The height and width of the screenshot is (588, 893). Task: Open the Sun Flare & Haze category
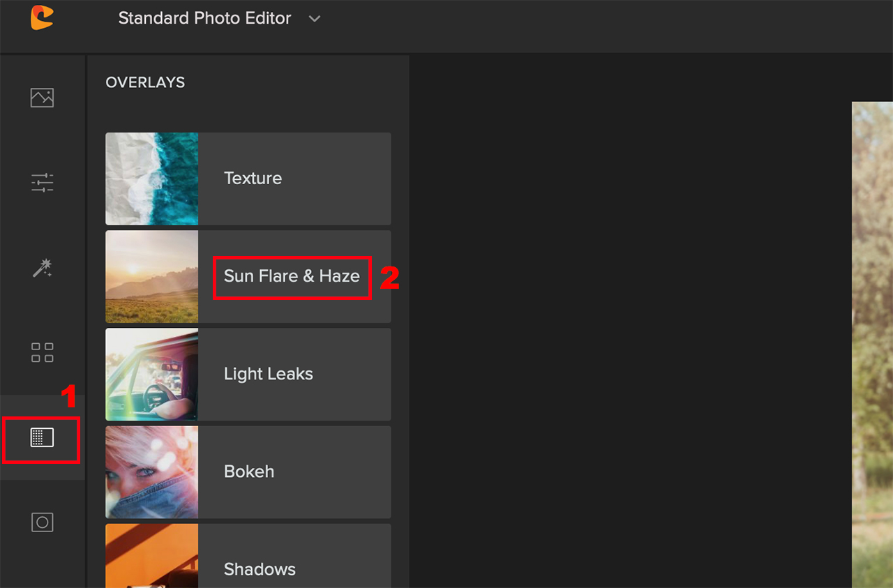point(248,276)
